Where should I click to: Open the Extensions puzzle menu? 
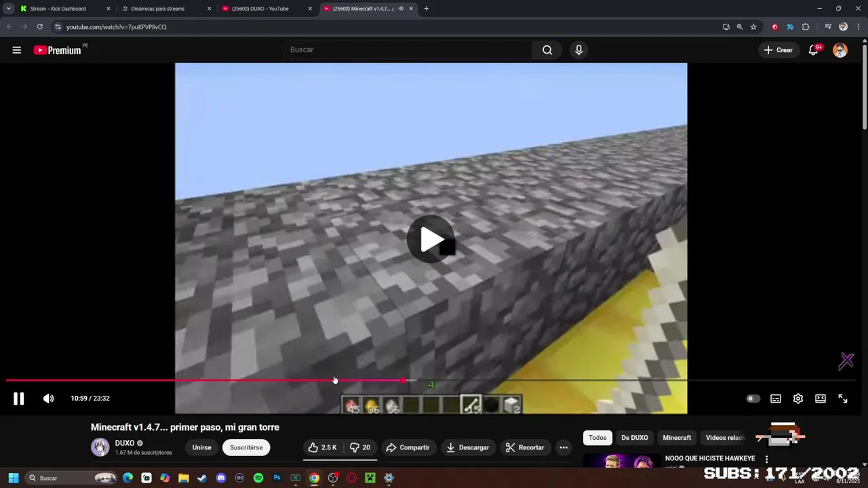coord(806,27)
